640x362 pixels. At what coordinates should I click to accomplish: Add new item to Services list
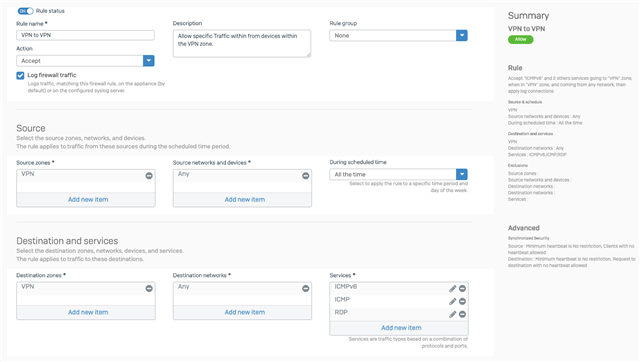pyautogui.click(x=401, y=328)
